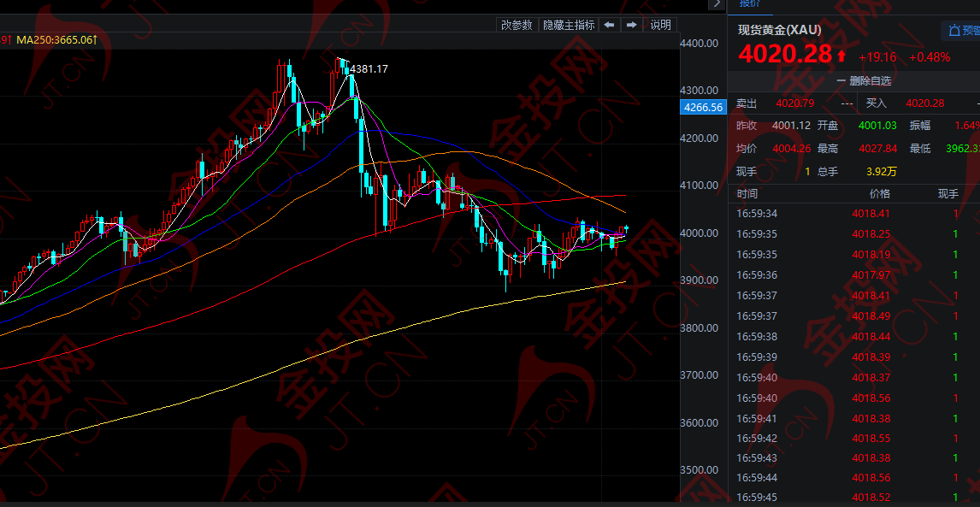Screen dimensions: 980x507
Task: Click the right arrow chart navigation icon
Action: [x=632, y=25]
